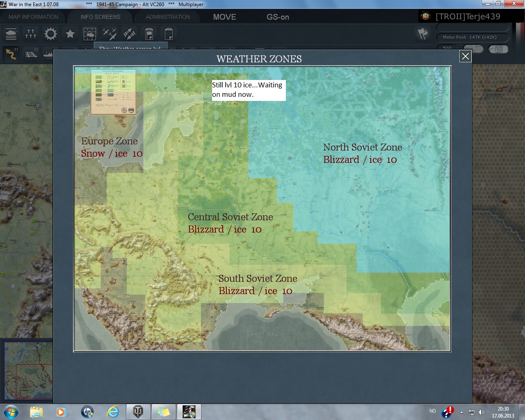This screenshot has width=525, height=420.
Task: Click the map key legend thumbnail
Action: (x=113, y=91)
